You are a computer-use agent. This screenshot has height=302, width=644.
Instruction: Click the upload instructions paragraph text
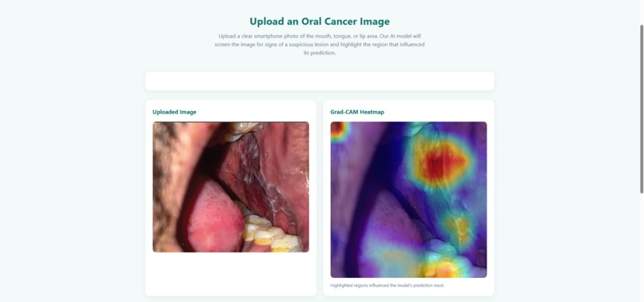[x=320, y=45]
